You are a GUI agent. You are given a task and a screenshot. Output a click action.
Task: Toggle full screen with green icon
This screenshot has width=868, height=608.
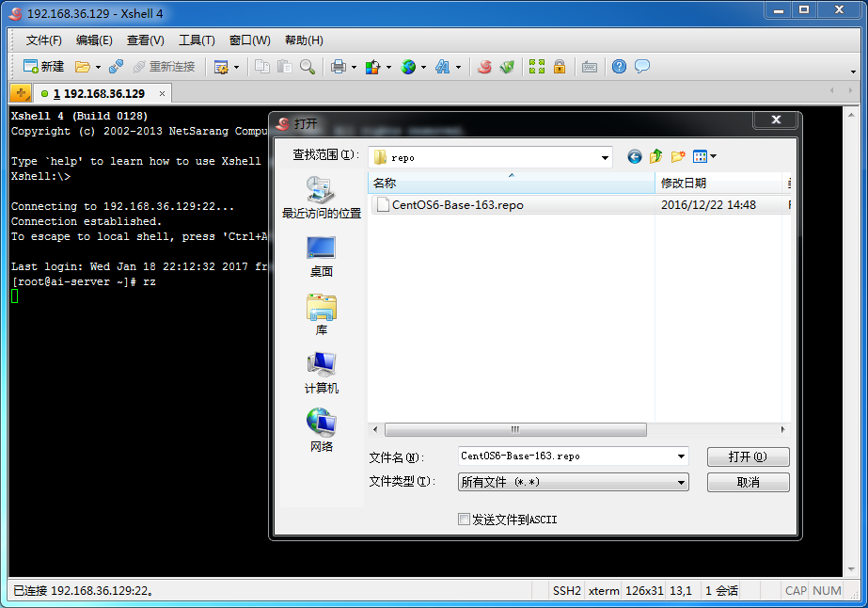tap(537, 67)
